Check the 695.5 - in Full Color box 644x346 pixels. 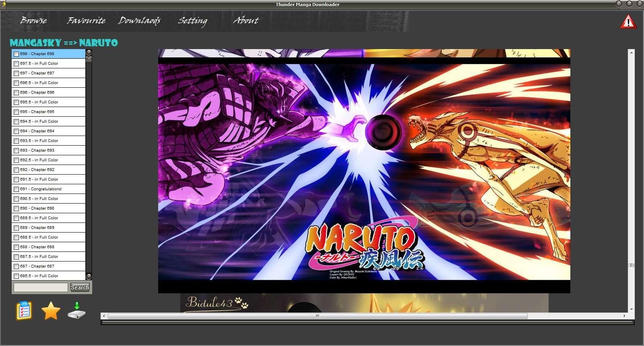pos(17,102)
